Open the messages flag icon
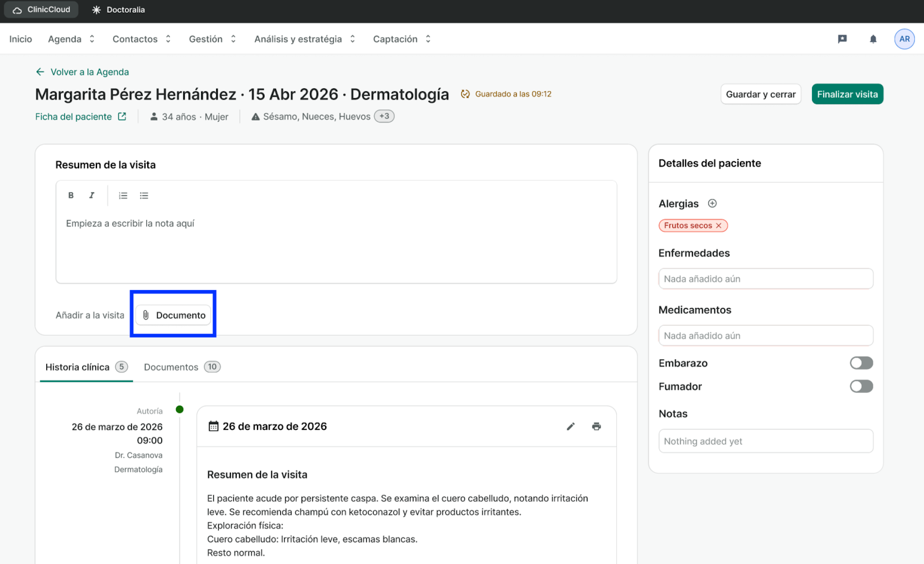The image size is (924, 564). [843, 39]
